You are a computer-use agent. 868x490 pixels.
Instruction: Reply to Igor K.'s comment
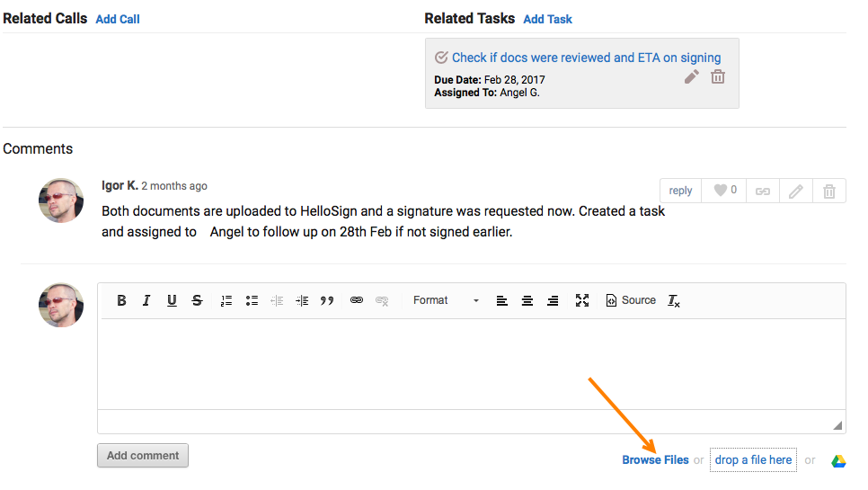pyautogui.click(x=680, y=191)
